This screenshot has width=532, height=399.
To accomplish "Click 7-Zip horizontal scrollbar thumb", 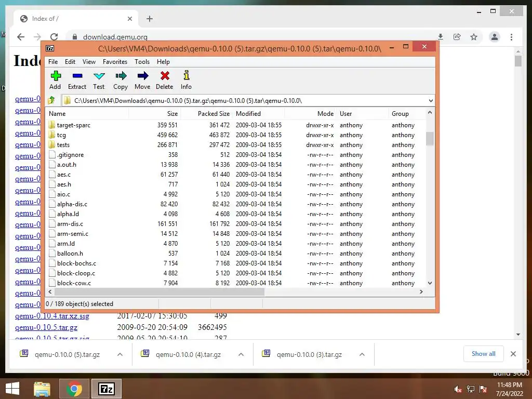I will (x=159, y=292).
